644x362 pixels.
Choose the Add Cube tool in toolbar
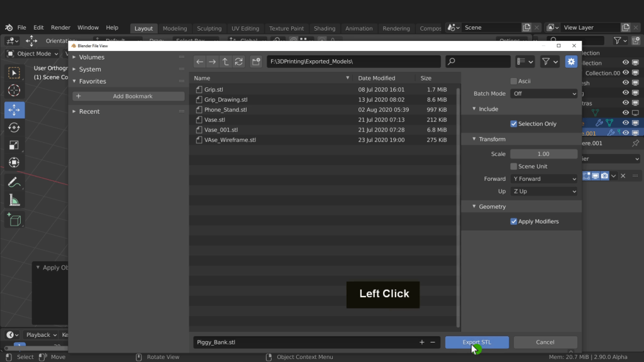click(14, 220)
